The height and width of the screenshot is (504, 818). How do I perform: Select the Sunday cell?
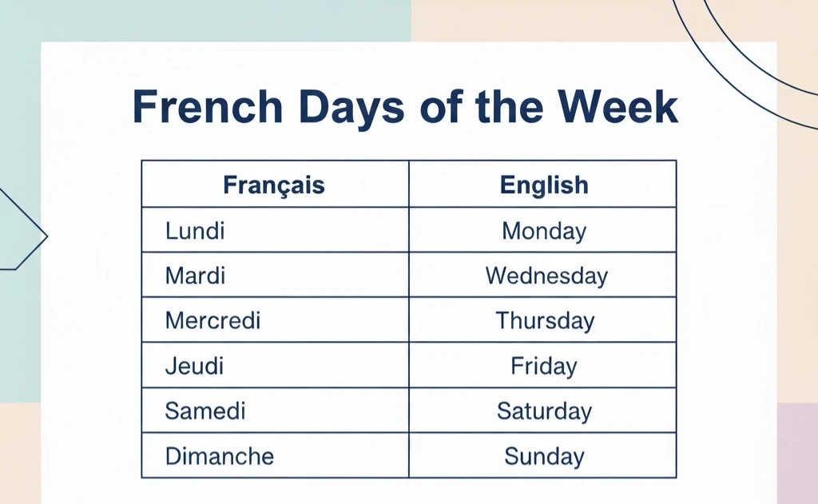pos(542,455)
